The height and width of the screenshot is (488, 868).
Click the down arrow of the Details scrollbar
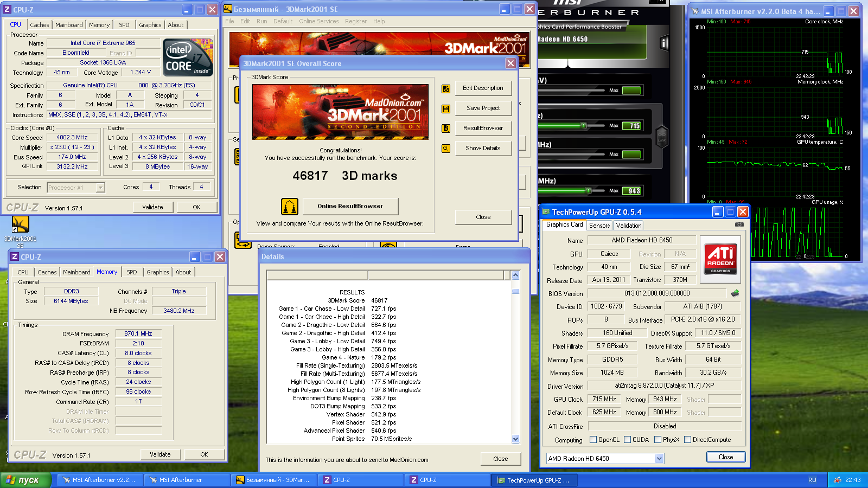[515, 439]
